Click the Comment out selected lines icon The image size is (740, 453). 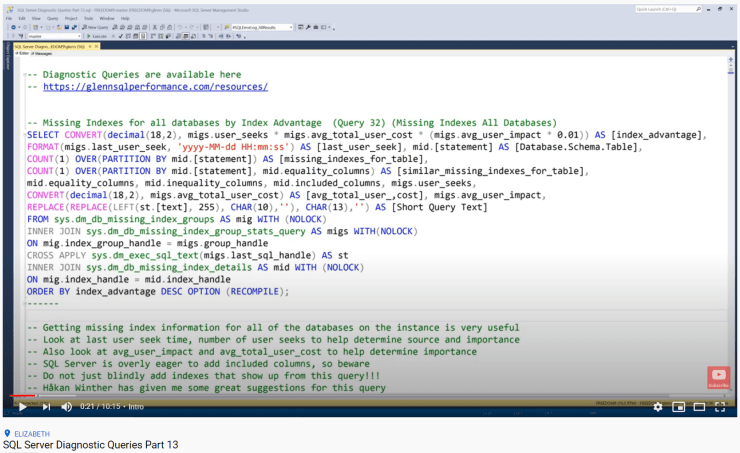click(x=203, y=36)
